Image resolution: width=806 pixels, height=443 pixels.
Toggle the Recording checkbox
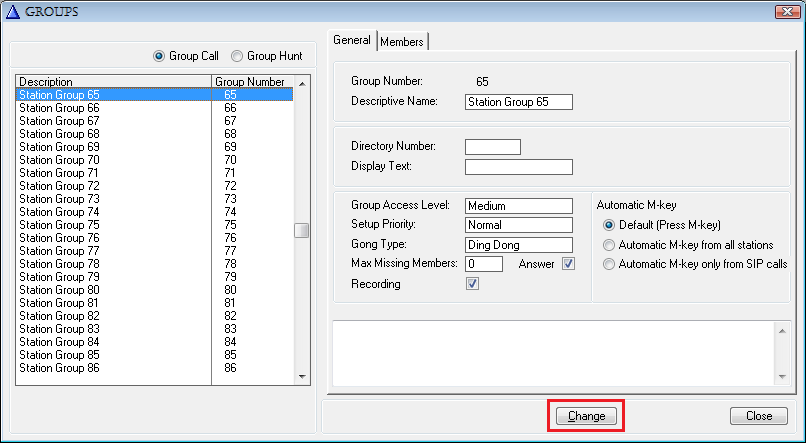coord(472,284)
